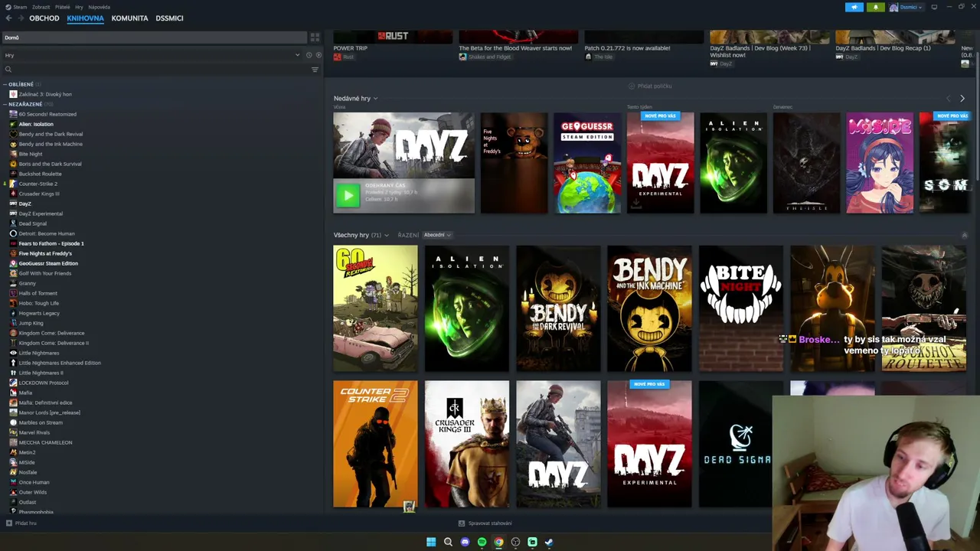Open Google Chrome from the taskbar
Screen dimensions: 980x551
pyautogui.click(x=498, y=542)
